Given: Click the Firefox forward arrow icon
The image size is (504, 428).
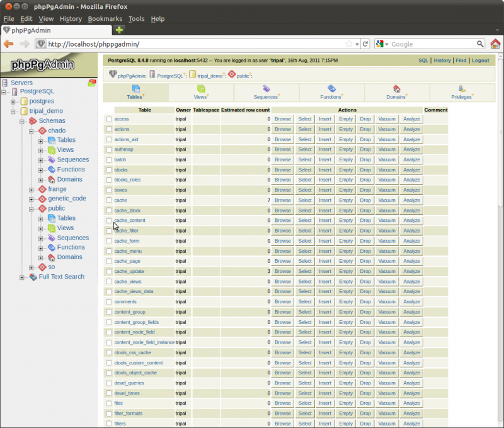Looking at the screenshot, I should click(24, 44).
